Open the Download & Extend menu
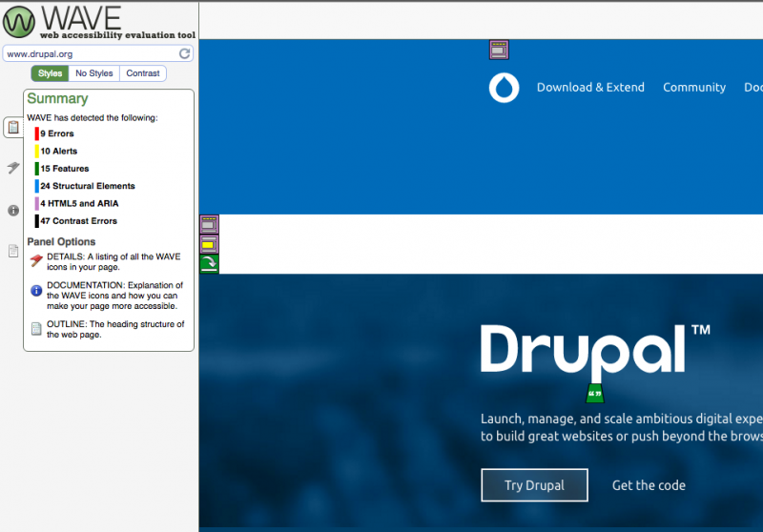The width and height of the screenshot is (763, 532). coord(590,88)
